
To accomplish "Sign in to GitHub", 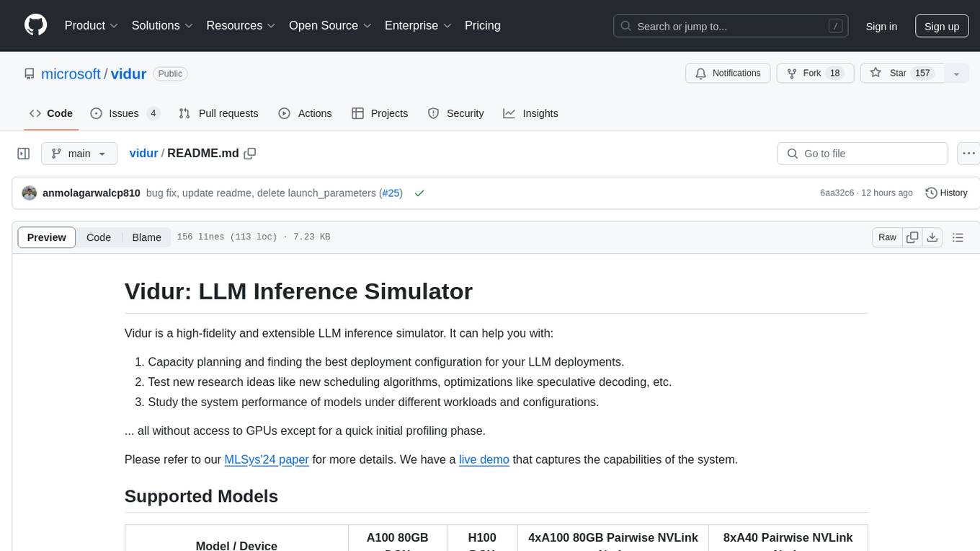I will pos(881,26).
